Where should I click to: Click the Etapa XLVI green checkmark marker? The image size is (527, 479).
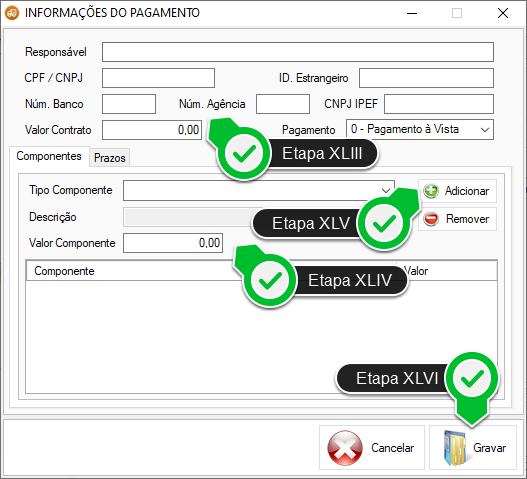coord(472,378)
